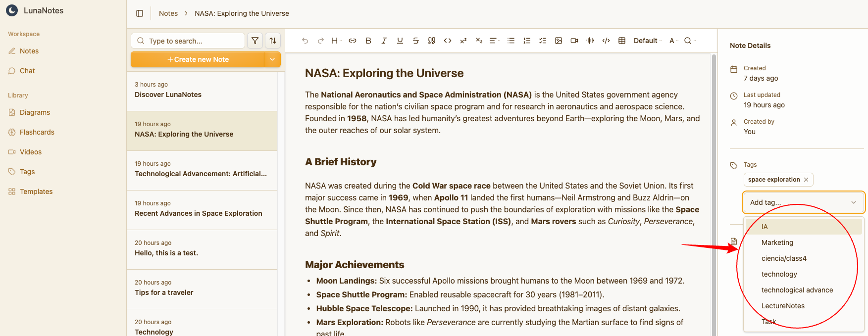868x336 pixels.
Task: Select the Marketing tag option
Action: pos(777,242)
